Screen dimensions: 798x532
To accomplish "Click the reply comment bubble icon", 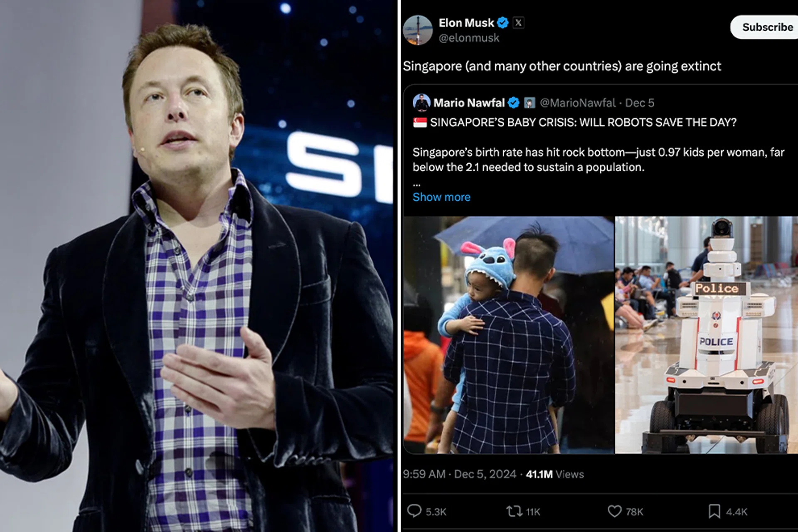I will point(414,511).
